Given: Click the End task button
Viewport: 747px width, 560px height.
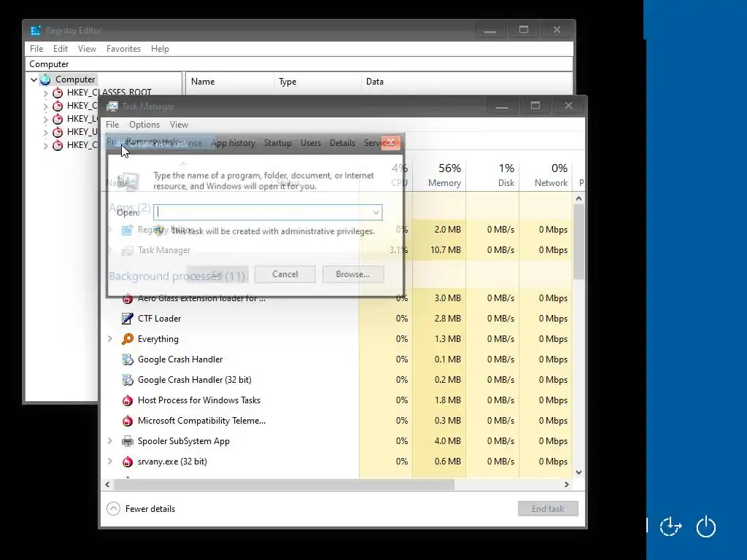Looking at the screenshot, I should [x=548, y=508].
